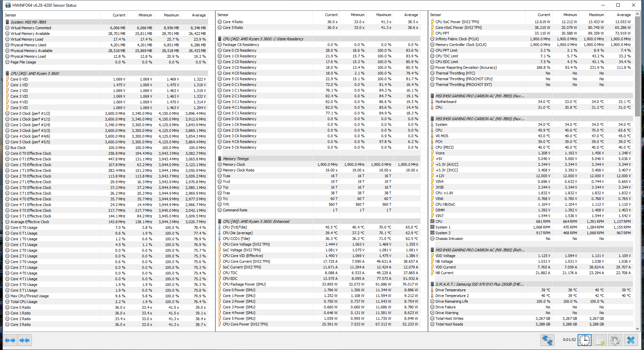The height and width of the screenshot is (350, 644).
Task: Click the circle icon beside Bus Clock
Action: [7, 148]
